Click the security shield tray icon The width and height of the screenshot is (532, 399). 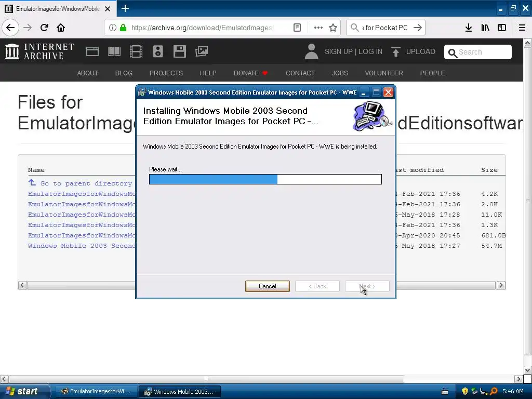click(x=465, y=391)
